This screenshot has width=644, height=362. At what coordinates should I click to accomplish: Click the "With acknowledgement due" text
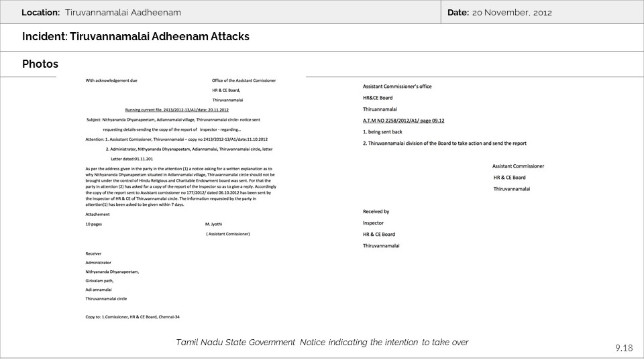pyautogui.click(x=111, y=80)
